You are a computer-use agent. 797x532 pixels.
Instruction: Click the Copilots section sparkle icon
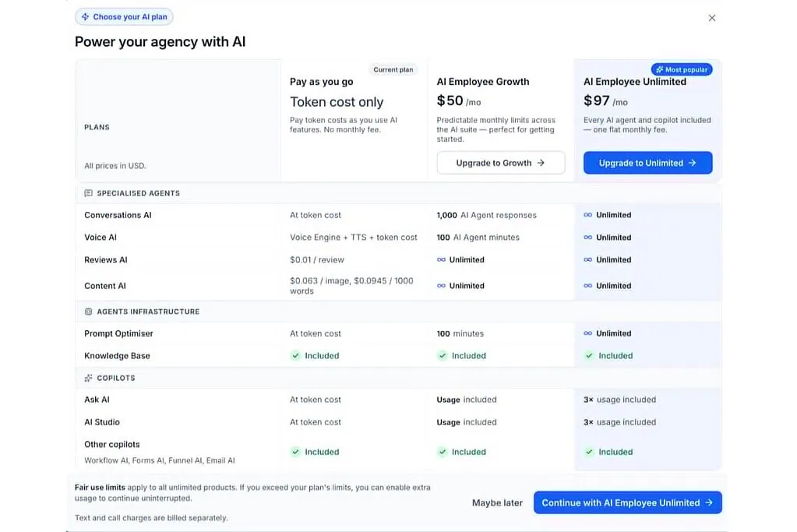coord(89,378)
